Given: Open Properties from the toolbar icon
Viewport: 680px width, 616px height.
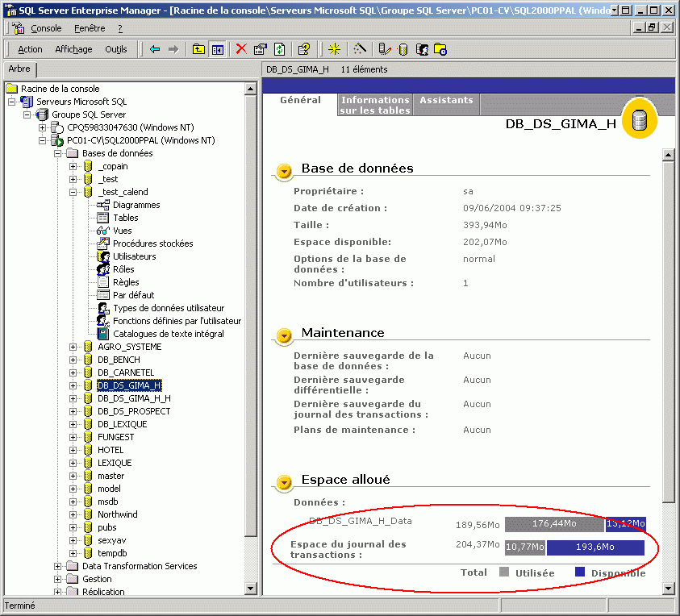Looking at the screenshot, I should pyautogui.click(x=260, y=49).
